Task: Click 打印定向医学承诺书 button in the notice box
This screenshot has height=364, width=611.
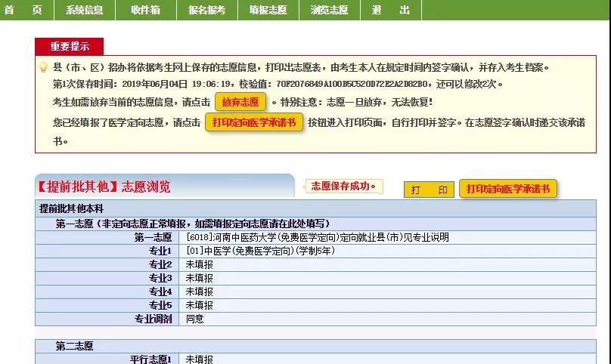Action: [254, 122]
